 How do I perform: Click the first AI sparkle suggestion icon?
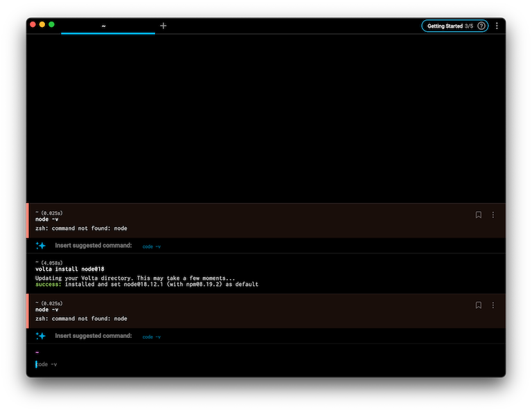point(41,246)
